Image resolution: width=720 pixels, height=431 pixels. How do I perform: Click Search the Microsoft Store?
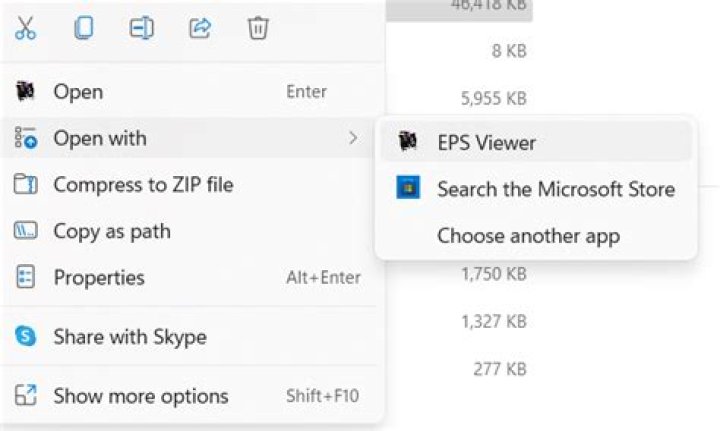coord(555,189)
